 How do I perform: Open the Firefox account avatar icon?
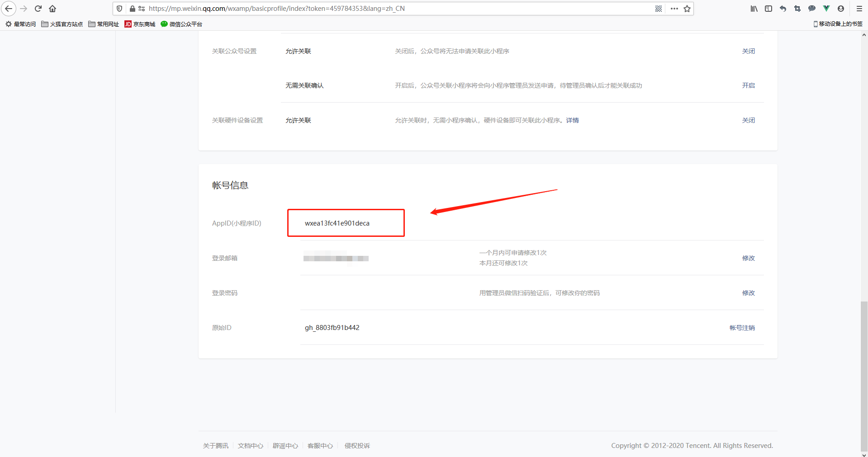[x=841, y=9]
